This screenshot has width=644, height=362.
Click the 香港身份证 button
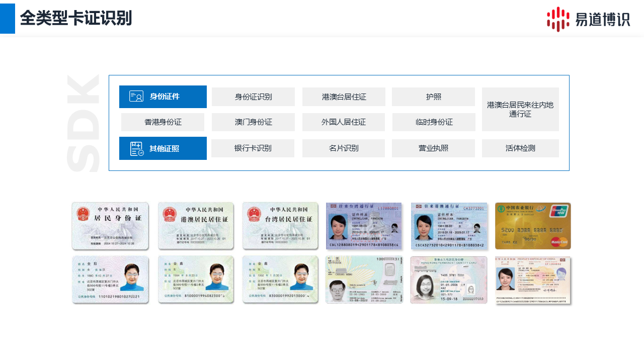tap(163, 122)
